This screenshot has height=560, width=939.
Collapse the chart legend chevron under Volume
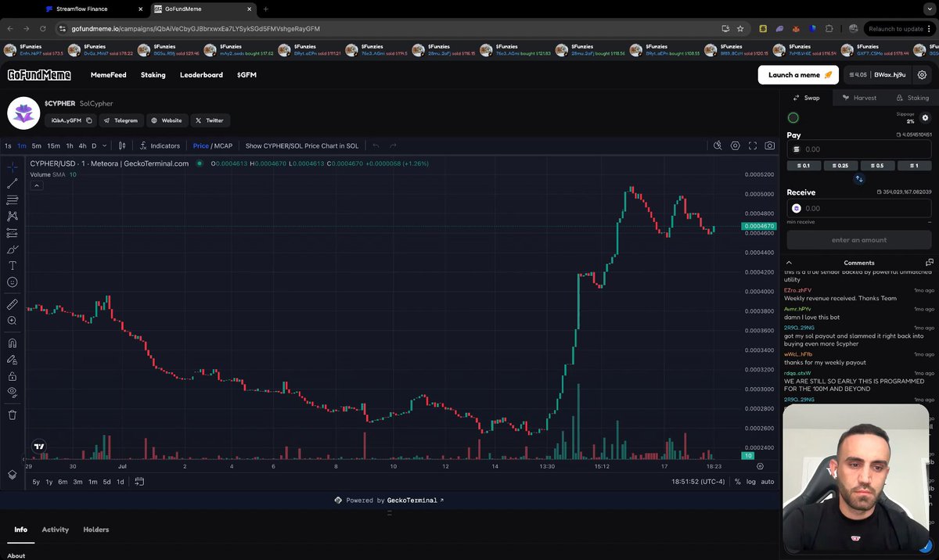tap(36, 185)
